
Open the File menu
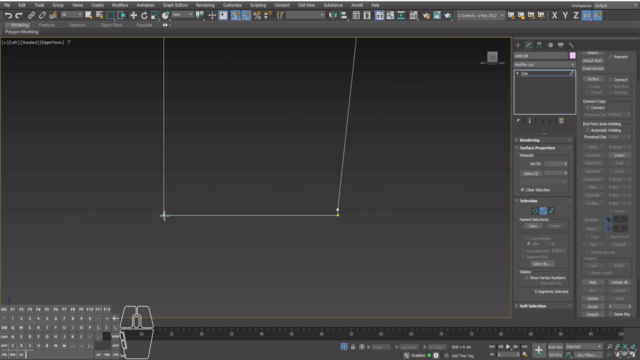coord(7,5)
